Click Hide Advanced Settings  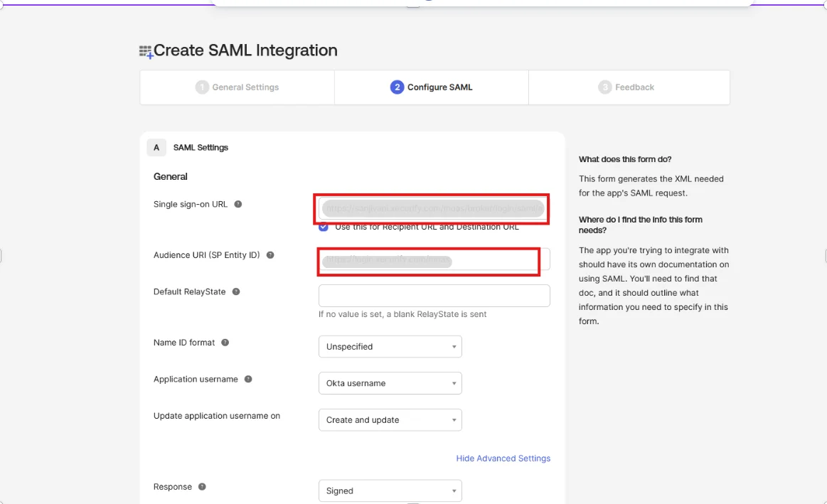tap(503, 458)
